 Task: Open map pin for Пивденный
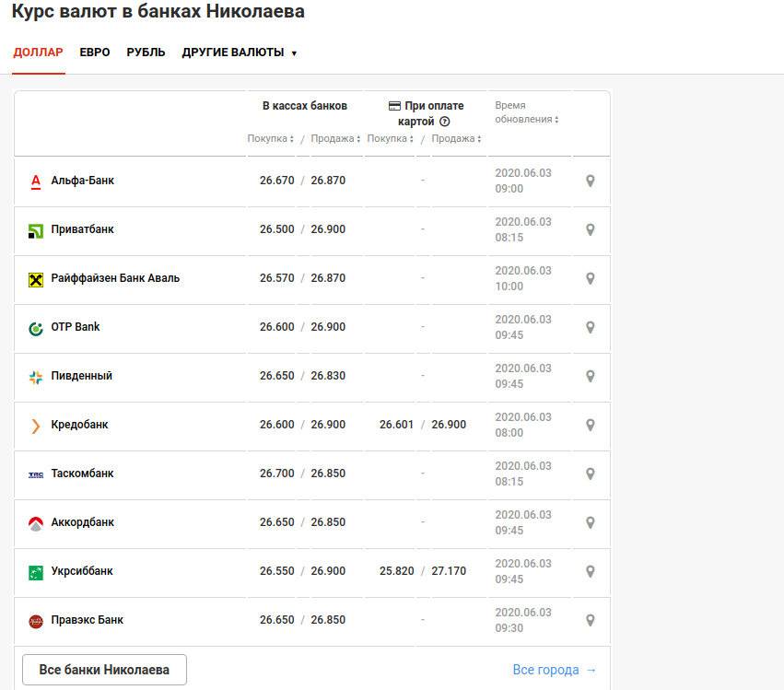pyautogui.click(x=590, y=377)
